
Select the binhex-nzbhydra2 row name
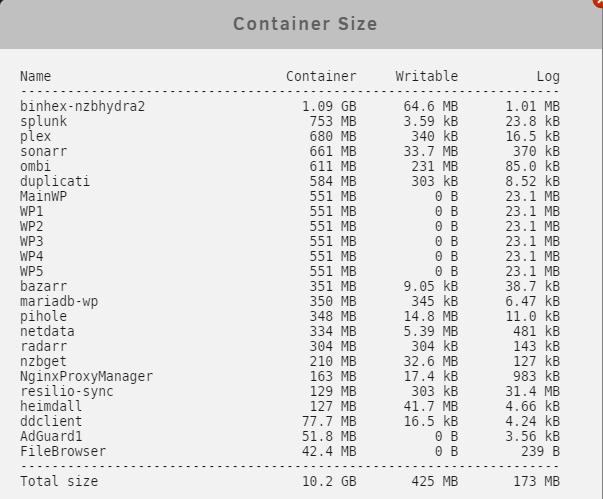pyautogui.click(x=82, y=106)
